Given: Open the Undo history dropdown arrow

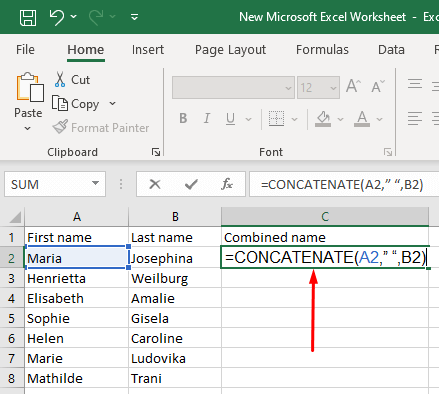Looking at the screenshot, I should (x=74, y=16).
